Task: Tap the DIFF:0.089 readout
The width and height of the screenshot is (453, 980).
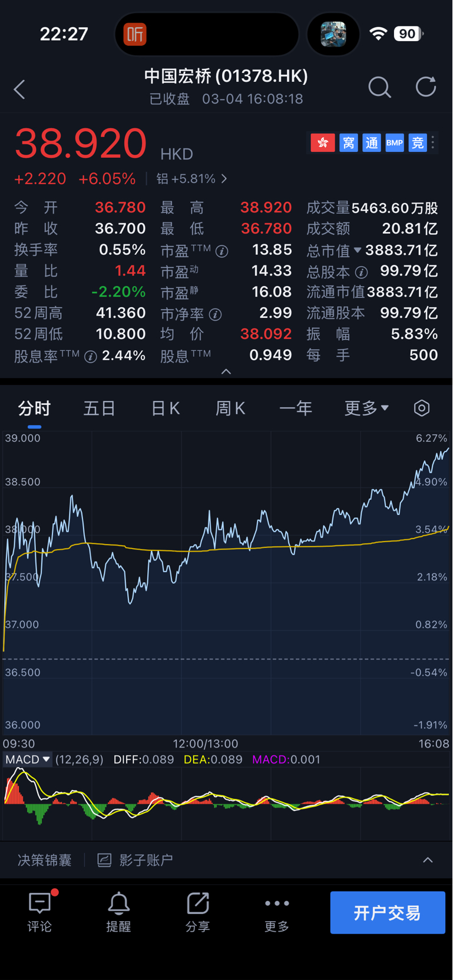Action: pos(144,759)
